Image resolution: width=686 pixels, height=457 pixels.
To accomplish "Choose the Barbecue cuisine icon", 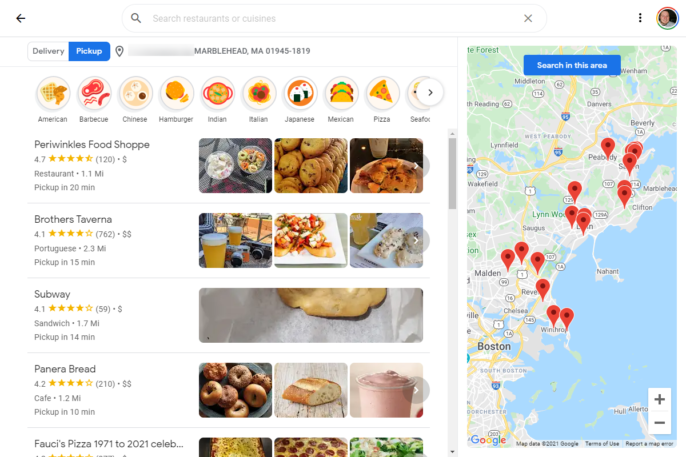I will point(94,93).
